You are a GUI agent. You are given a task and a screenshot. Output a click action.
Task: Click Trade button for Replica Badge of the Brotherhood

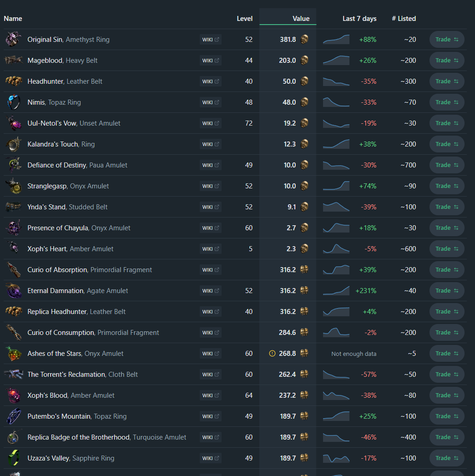447,437
